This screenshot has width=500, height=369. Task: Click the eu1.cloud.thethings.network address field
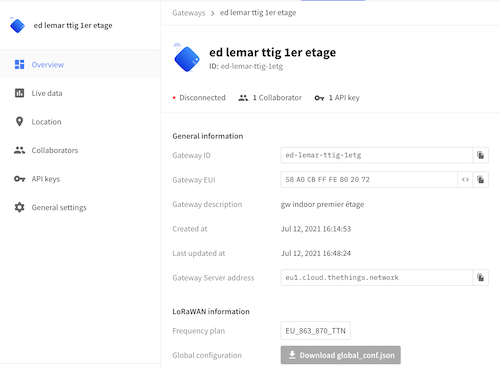click(377, 277)
